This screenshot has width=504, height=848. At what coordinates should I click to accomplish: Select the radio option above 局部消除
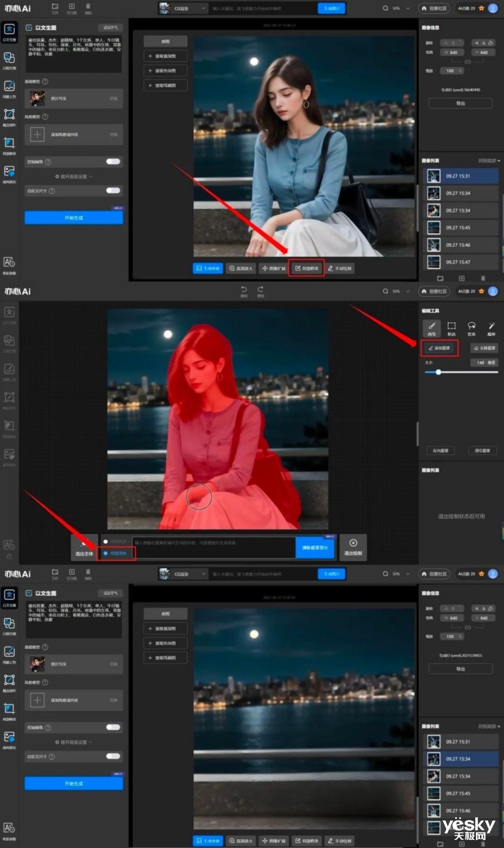pyautogui.click(x=106, y=541)
